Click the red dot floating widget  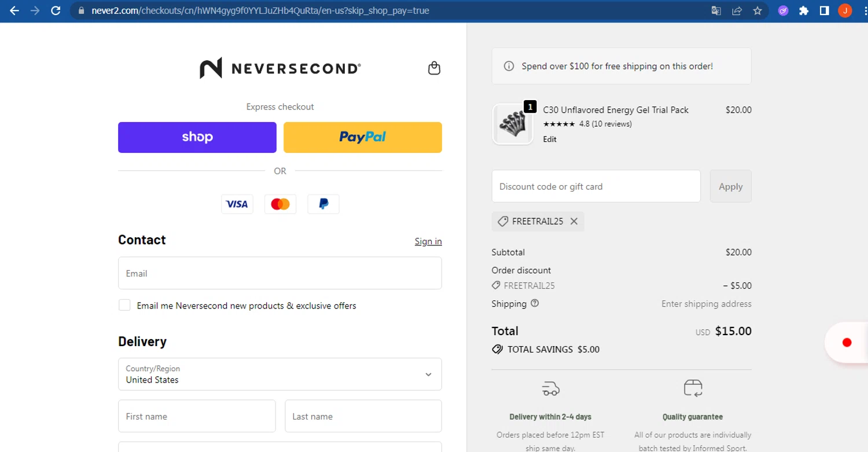coord(847,343)
